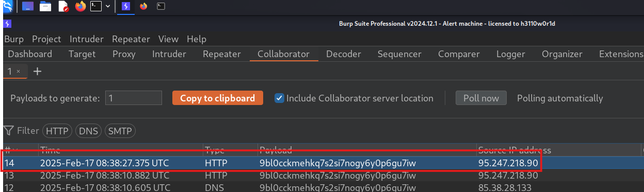This screenshot has height=192, width=644.
Task: Click the funnel Filter icon
Action: (9, 131)
